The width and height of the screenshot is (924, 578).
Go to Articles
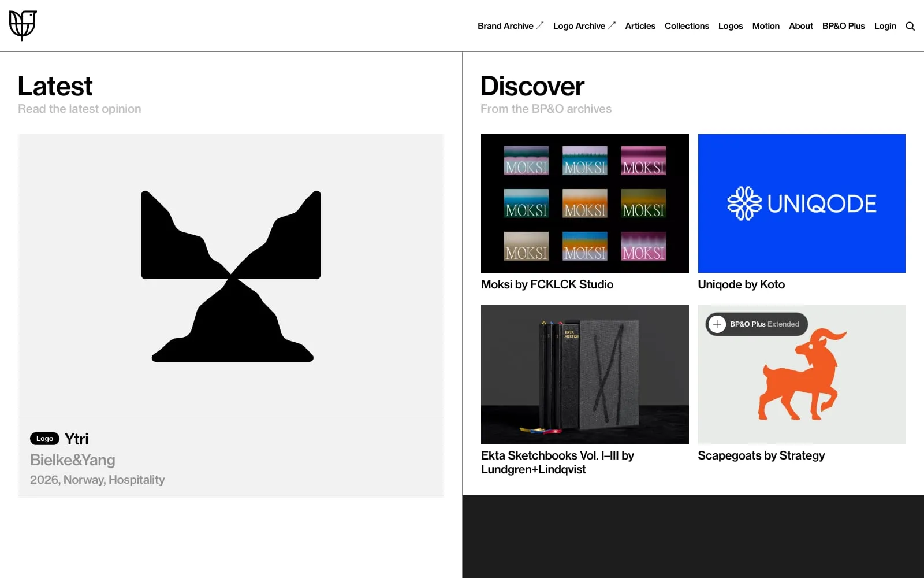tap(640, 26)
